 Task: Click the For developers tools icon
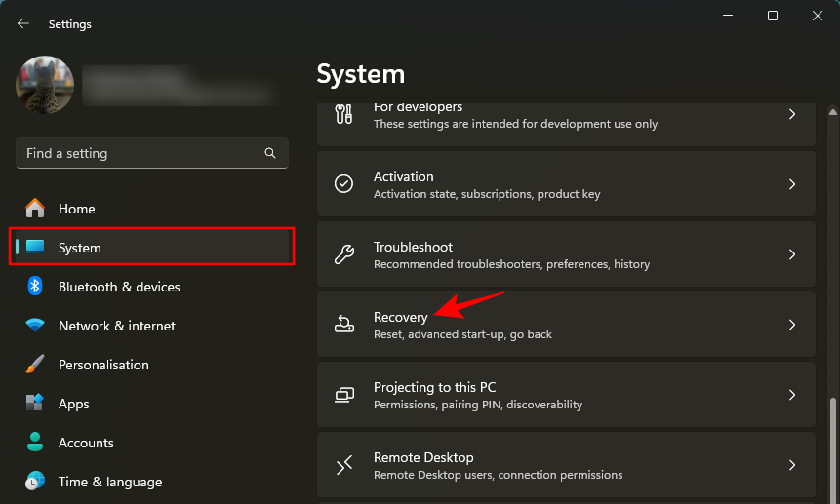(344, 114)
